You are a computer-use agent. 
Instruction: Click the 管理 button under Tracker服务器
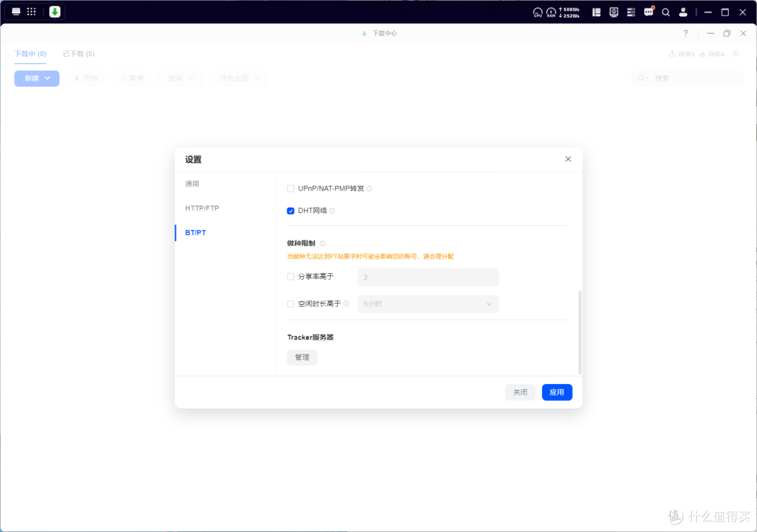pos(302,357)
